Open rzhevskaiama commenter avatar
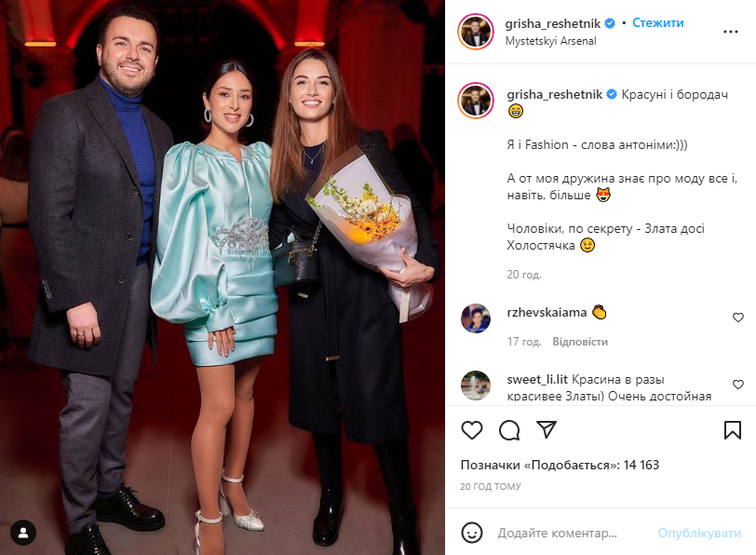Screen dimensions: 756x555 [x=476, y=318]
